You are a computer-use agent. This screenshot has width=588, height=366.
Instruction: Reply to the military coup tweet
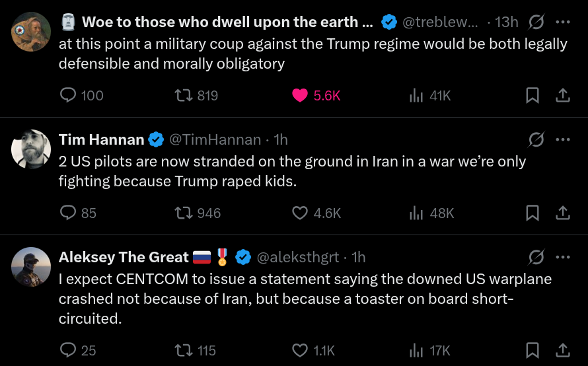(69, 96)
